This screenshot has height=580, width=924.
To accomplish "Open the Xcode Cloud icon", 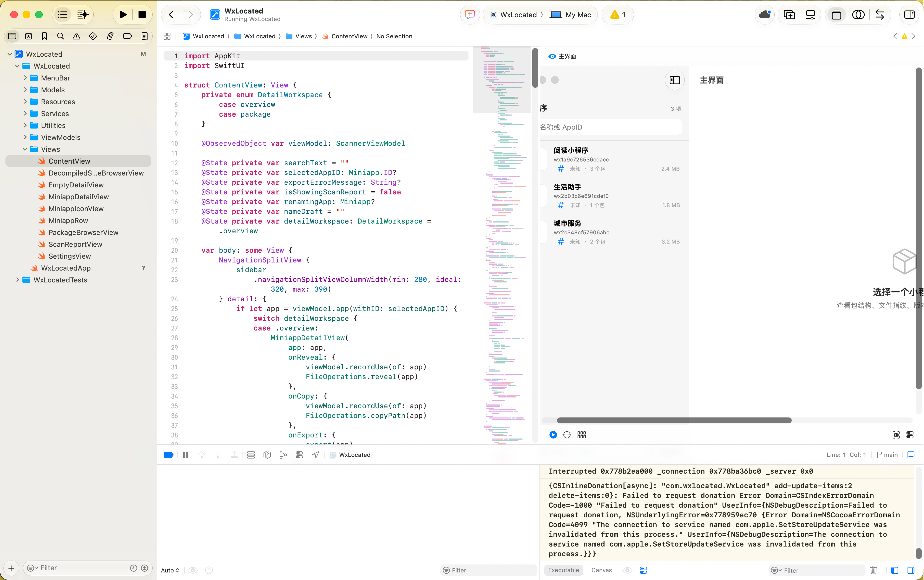I will click(x=765, y=15).
